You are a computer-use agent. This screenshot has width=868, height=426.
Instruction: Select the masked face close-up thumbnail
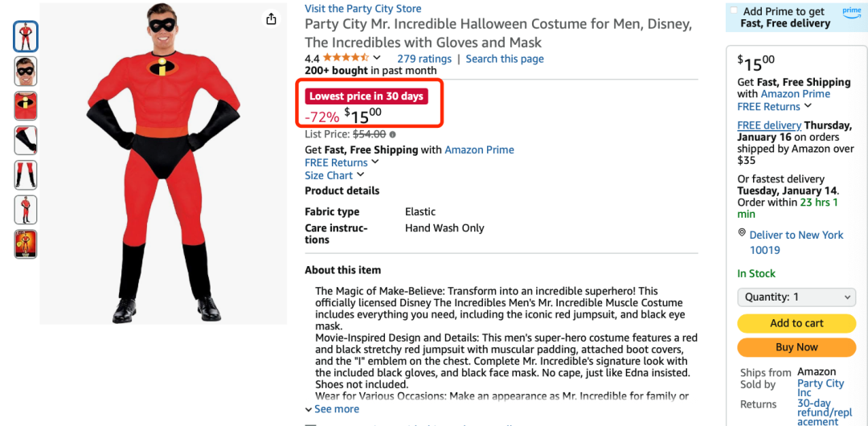26,72
